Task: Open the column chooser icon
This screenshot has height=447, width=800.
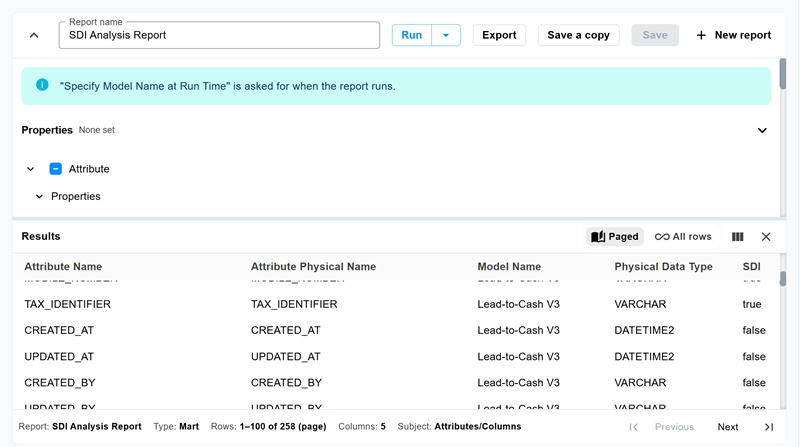Action: (737, 236)
